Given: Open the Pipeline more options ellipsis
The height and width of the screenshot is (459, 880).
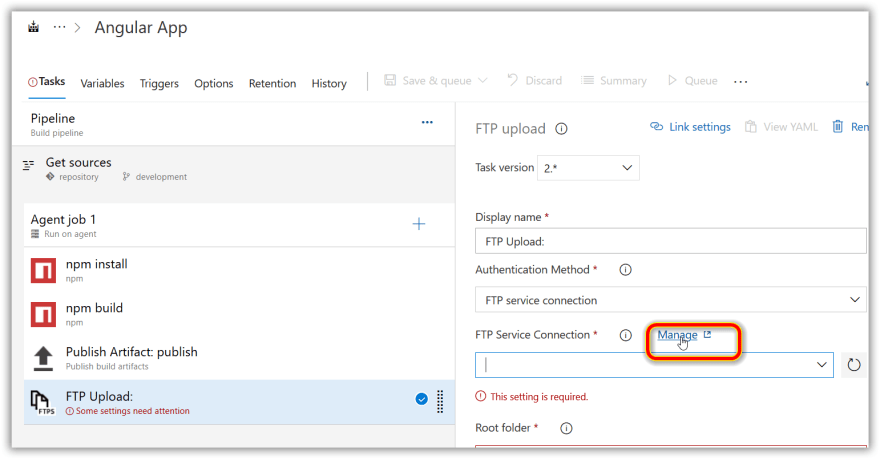Looking at the screenshot, I should point(427,122).
